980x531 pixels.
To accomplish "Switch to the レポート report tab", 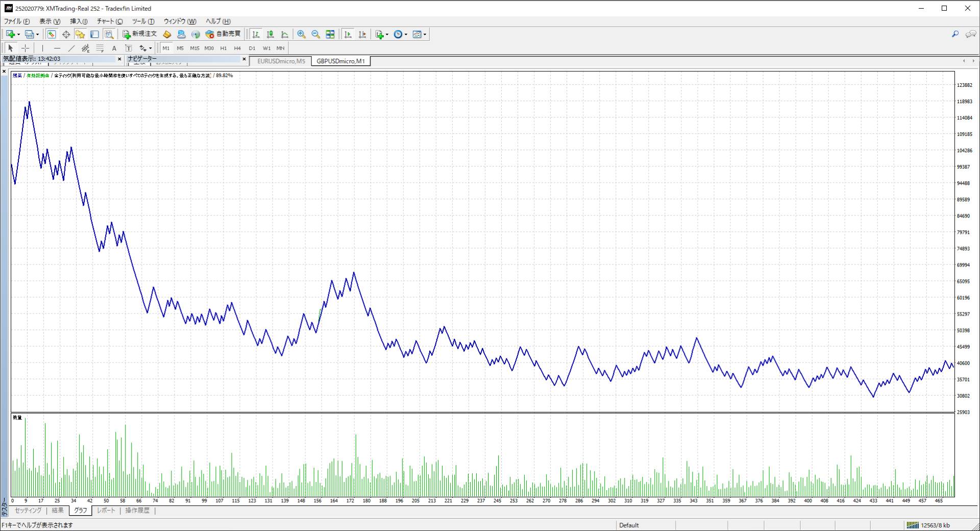I will tap(106, 511).
